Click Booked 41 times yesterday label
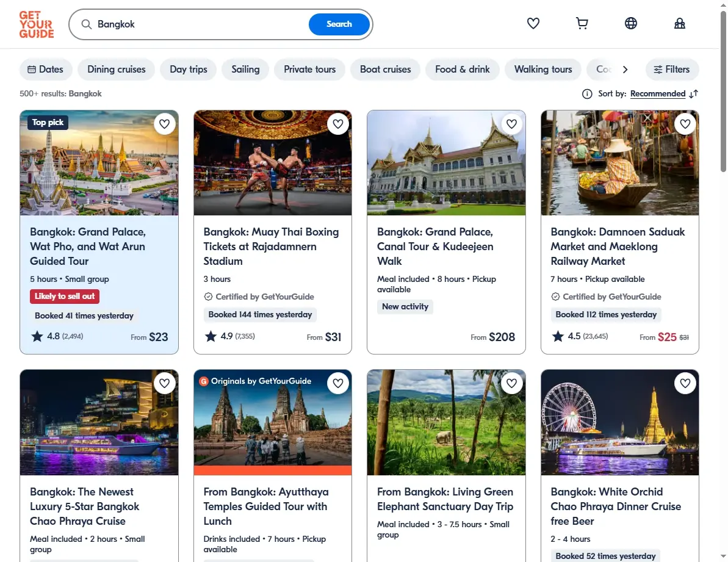728x562 pixels. pyautogui.click(x=84, y=315)
